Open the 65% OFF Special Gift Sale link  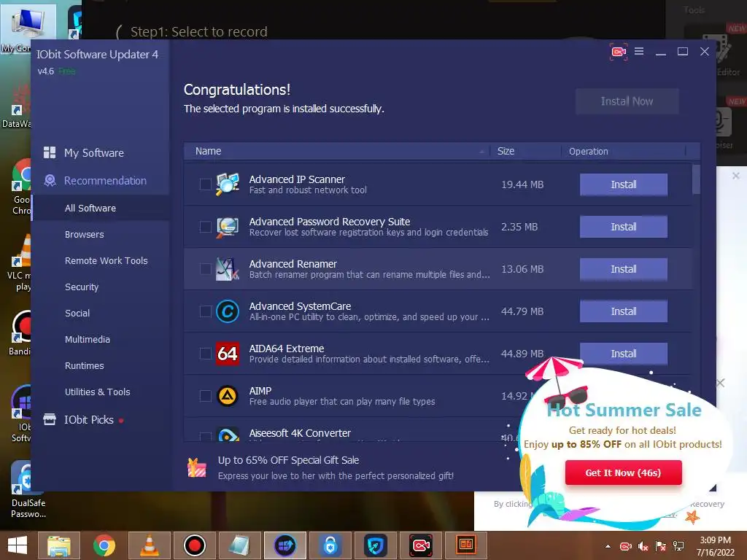coord(288,460)
